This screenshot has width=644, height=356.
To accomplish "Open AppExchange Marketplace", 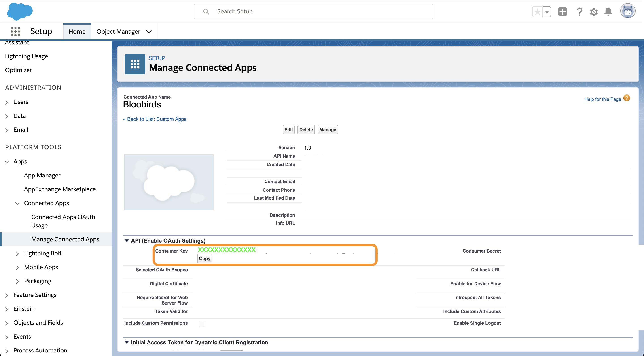I will pos(60,189).
